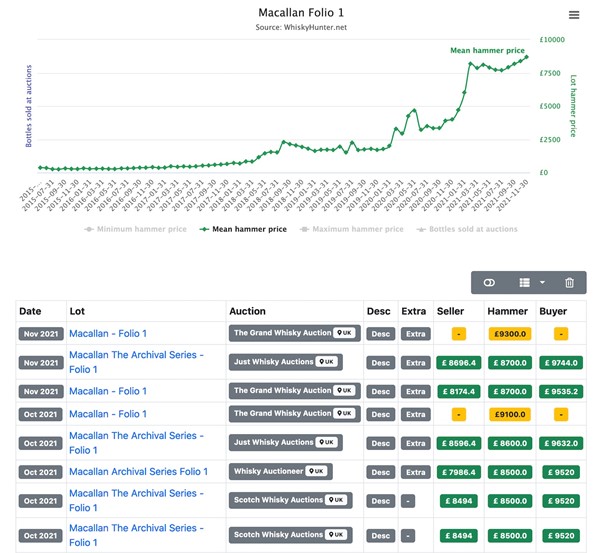Toggle the Maximum hammer price legend series
This screenshot has width=601, height=553.
pos(355,229)
